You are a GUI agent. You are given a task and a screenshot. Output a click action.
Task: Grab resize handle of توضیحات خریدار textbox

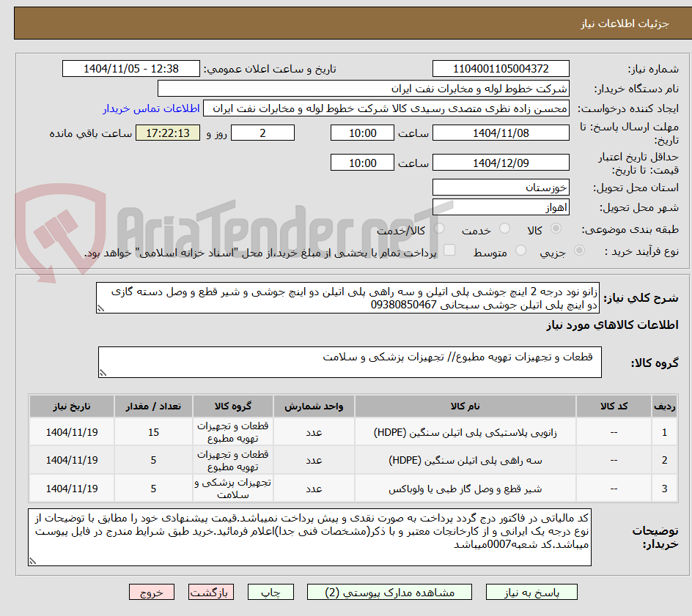click(x=32, y=561)
